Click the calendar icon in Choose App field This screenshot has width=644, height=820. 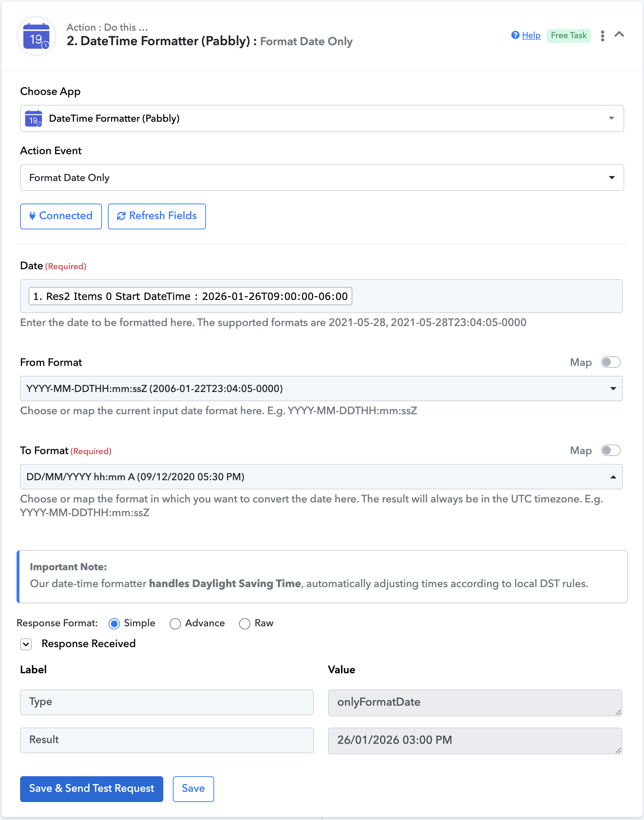click(x=34, y=119)
